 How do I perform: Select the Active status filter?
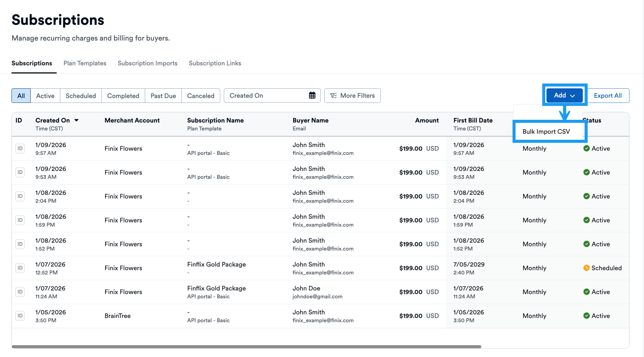tap(45, 95)
